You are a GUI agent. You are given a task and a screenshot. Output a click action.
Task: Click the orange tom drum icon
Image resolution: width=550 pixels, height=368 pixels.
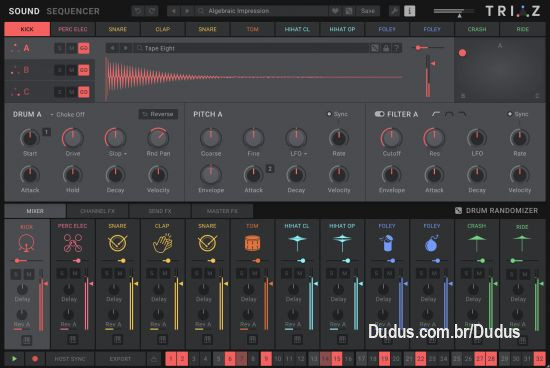pyautogui.click(x=252, y=243)
